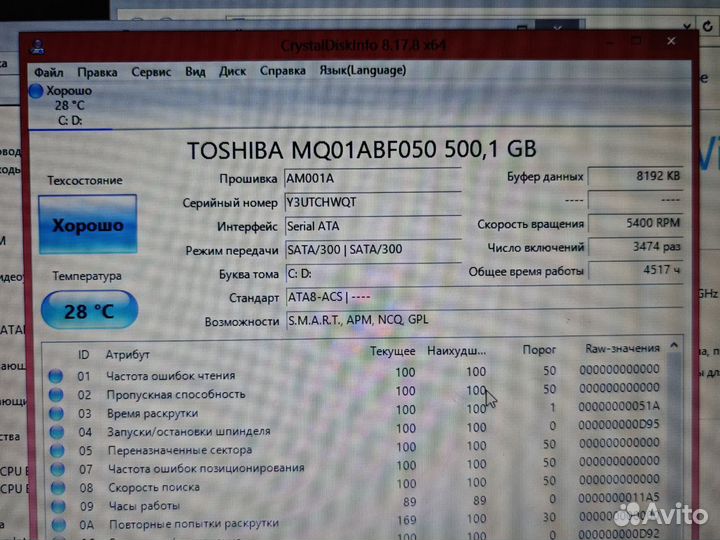Open the Язык(Language) menu
The image size is (720, 540).
click(363, 70)
